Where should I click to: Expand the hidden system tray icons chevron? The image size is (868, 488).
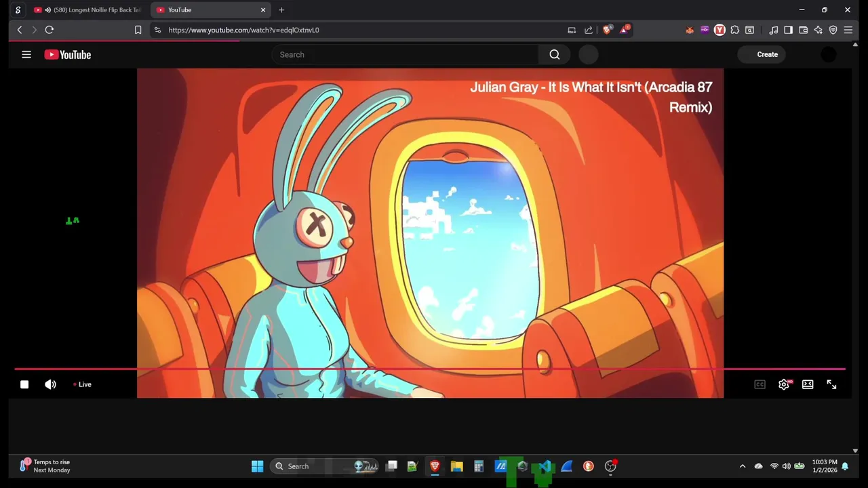tap(742, 466)
